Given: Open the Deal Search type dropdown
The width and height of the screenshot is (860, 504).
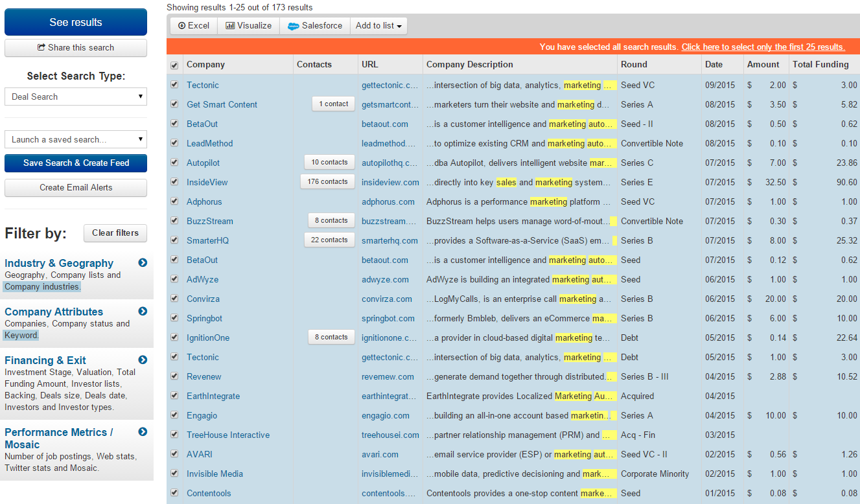Looking at the screenshot, I should tap(76, 97).
